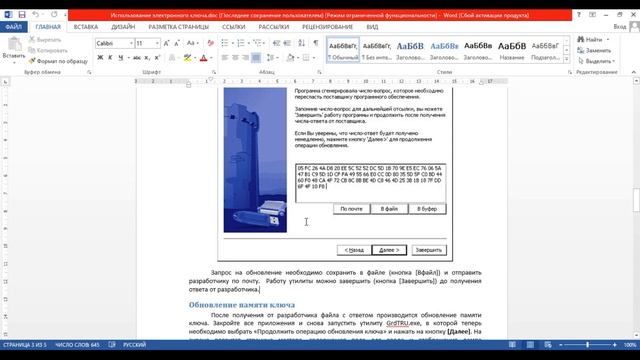Collapse the ribbon with the arrow
The height and width of the screenshot is (360, 640).
click(x=633, y=72)
